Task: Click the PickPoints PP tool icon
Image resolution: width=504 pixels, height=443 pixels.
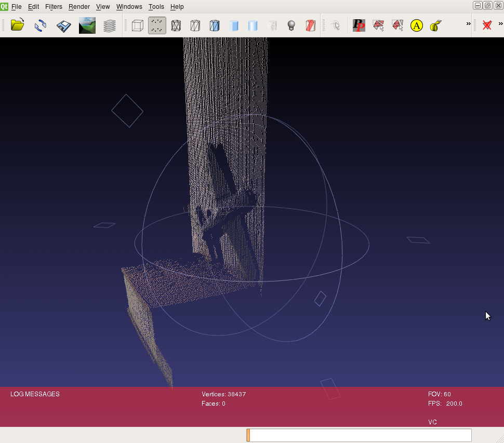Action: coord(359,25)
